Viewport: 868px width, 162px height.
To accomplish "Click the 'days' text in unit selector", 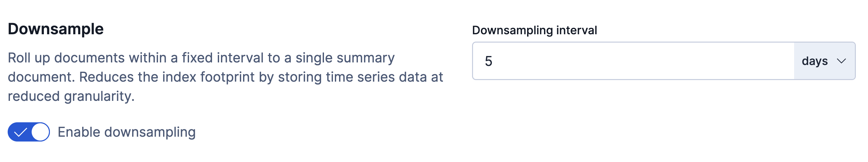I will (x=814, y=61).
